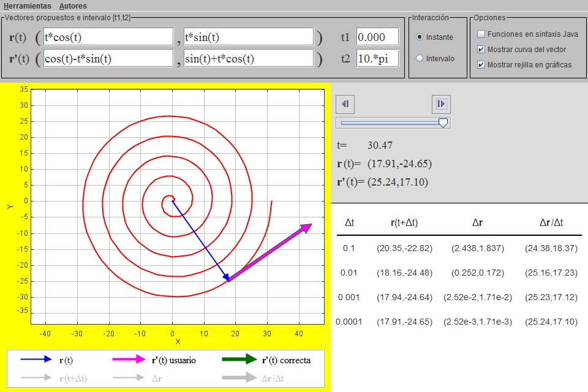Viewport: 588px width, 392px height.
Task: Click the blue r(t) arrow in legend
Action: [x=36, y=360]
